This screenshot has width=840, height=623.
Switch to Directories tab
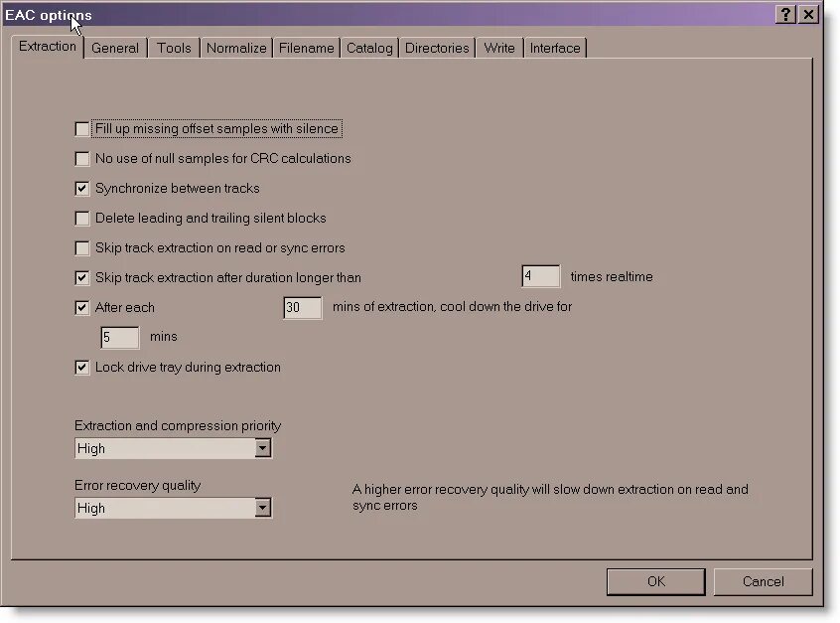coord(437,49)
